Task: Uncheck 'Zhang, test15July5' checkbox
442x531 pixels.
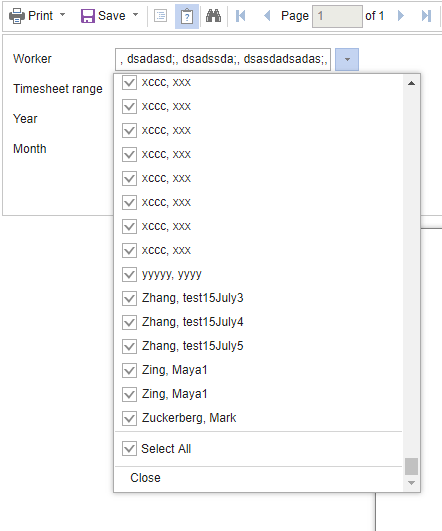Action: (129, 346)
